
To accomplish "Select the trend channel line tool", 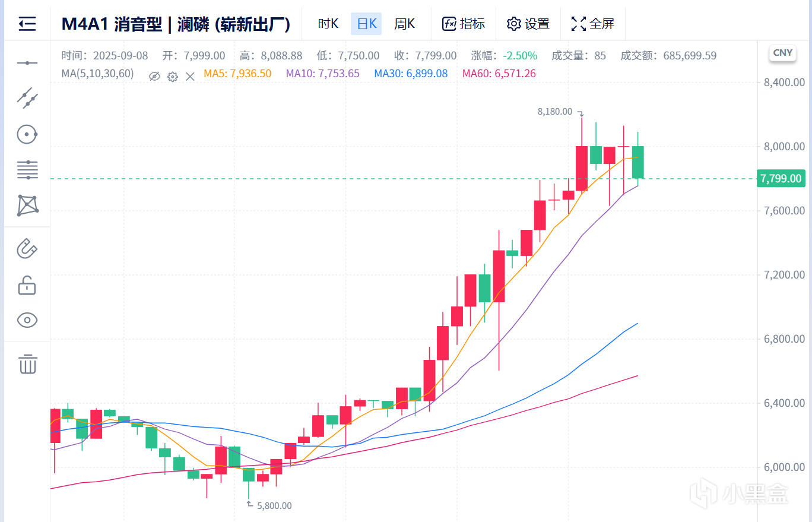I will point(27,97).
